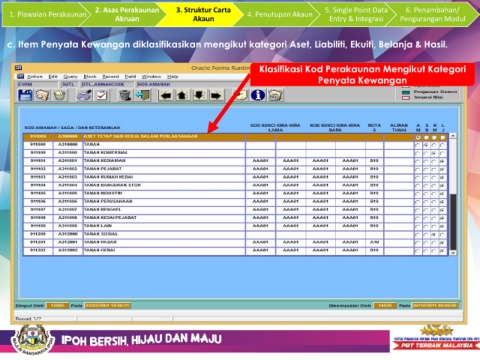The height and width of the screenshot is (360, 480).
Task: Open the Query menu
Action: [70, 77]
